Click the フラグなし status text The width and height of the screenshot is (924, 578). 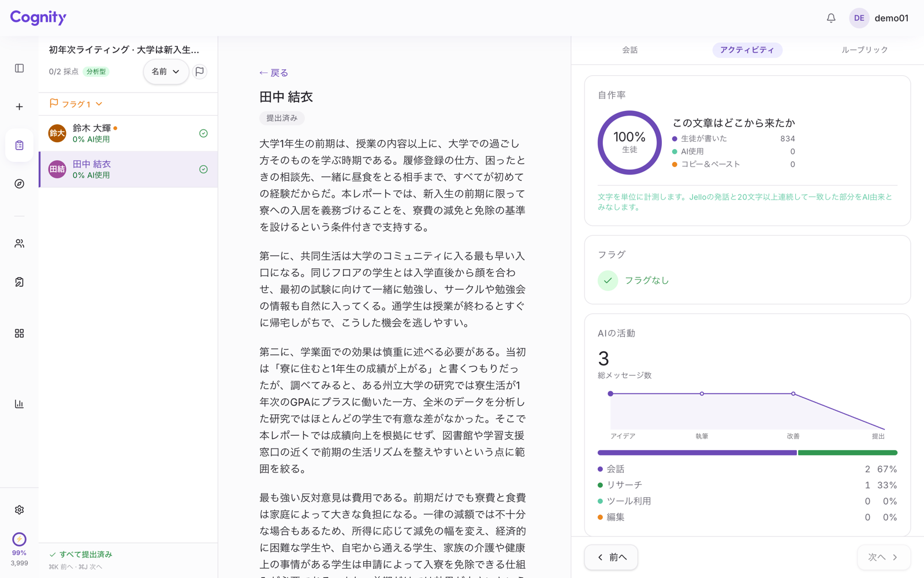click(x=647, y=280)
